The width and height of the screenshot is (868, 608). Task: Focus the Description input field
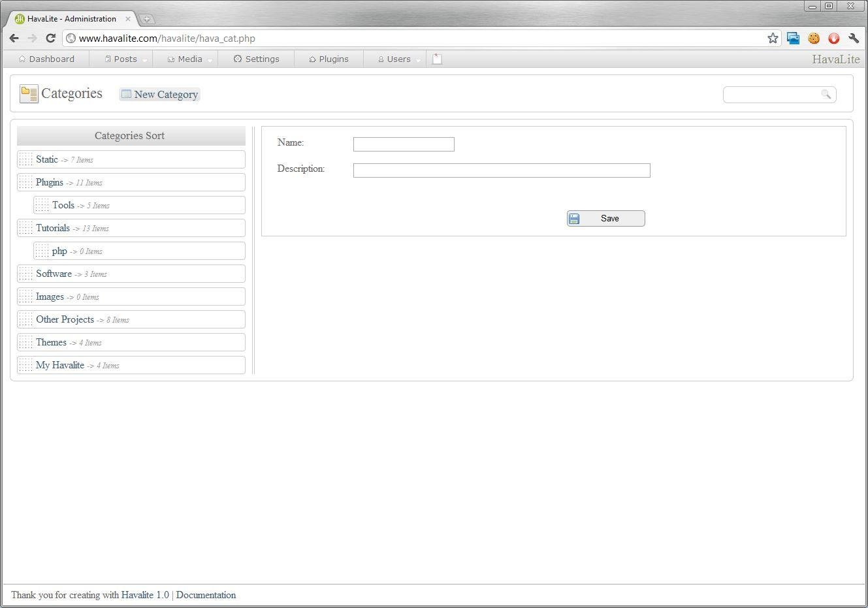[x=501, y=170]
